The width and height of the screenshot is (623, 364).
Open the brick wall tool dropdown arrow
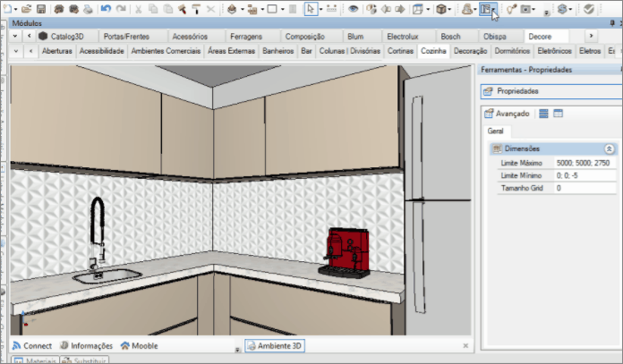point(262,9)
